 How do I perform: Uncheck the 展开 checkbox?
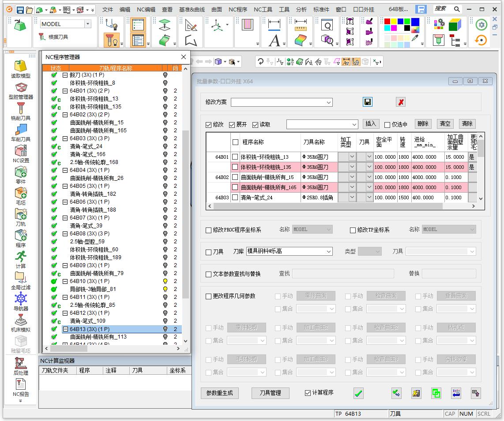point(232,125)
